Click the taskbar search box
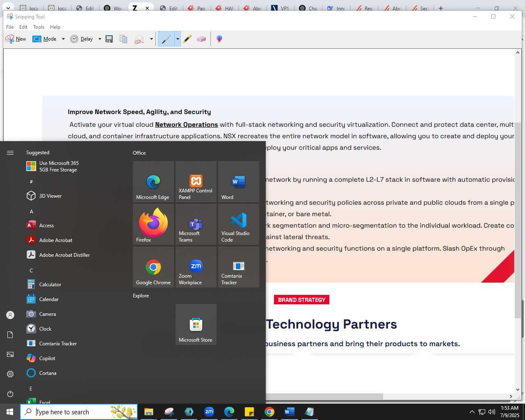 click(x=79, y=412)
